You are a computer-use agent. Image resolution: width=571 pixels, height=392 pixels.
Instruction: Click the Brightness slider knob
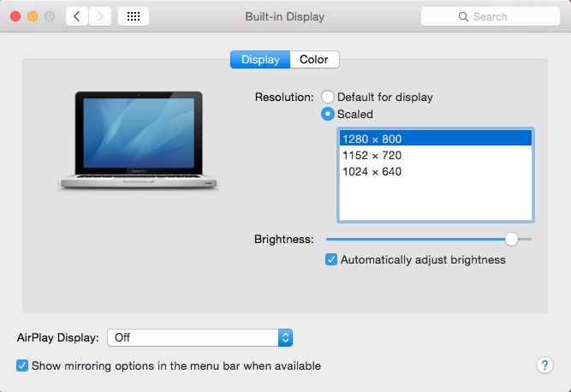(511, 239)
